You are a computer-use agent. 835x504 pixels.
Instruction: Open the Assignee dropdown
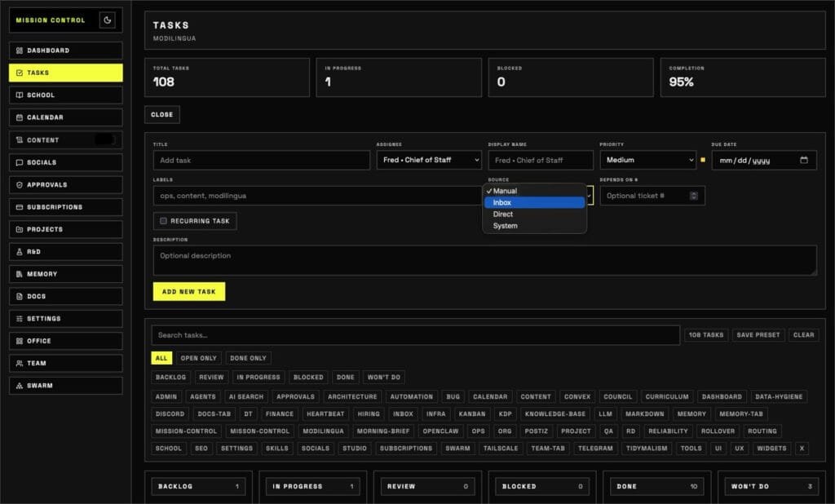[429, 160]
